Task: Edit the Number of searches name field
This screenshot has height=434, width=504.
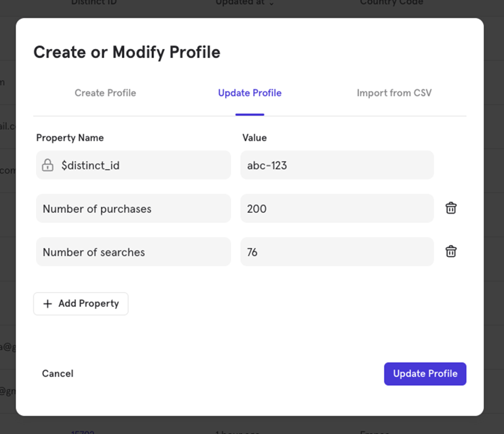Action: click(133, 251)
